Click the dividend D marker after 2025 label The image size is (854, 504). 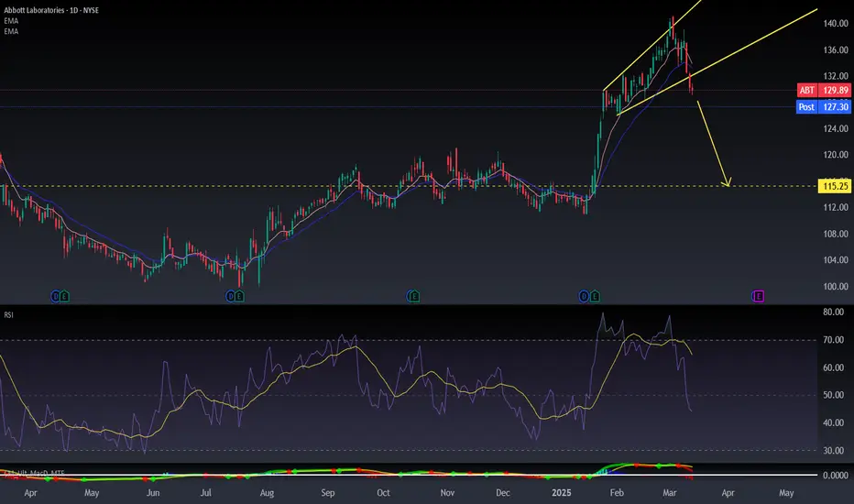pos(584,296)
